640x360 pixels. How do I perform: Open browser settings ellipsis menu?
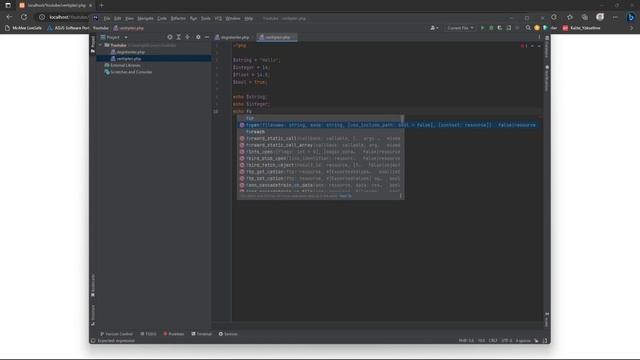(x=615, y=17)
